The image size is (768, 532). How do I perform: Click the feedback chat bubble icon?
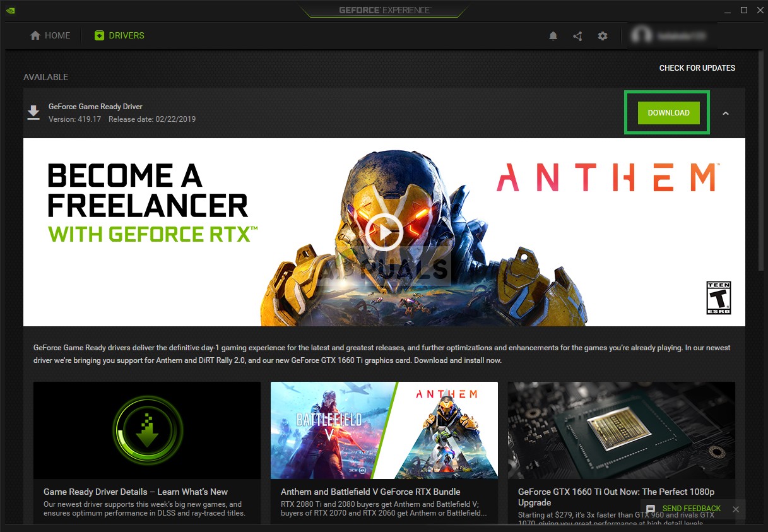(651, 509)
